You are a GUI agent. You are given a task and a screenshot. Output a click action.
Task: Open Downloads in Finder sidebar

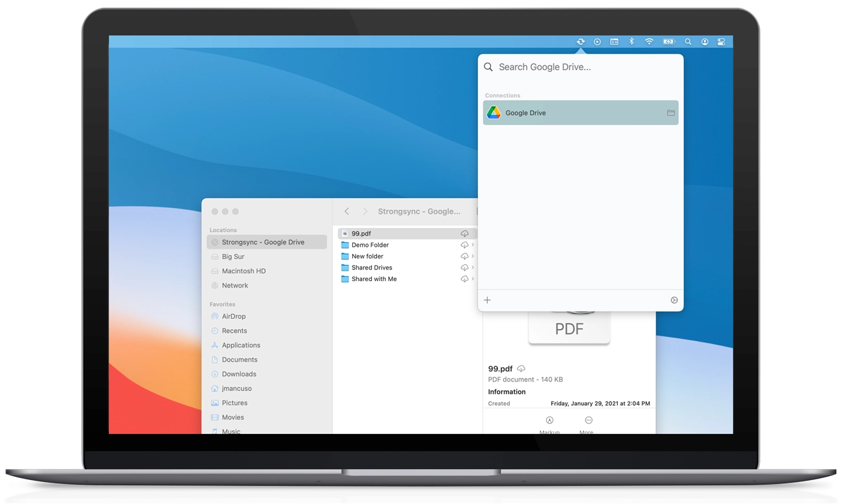266,374
